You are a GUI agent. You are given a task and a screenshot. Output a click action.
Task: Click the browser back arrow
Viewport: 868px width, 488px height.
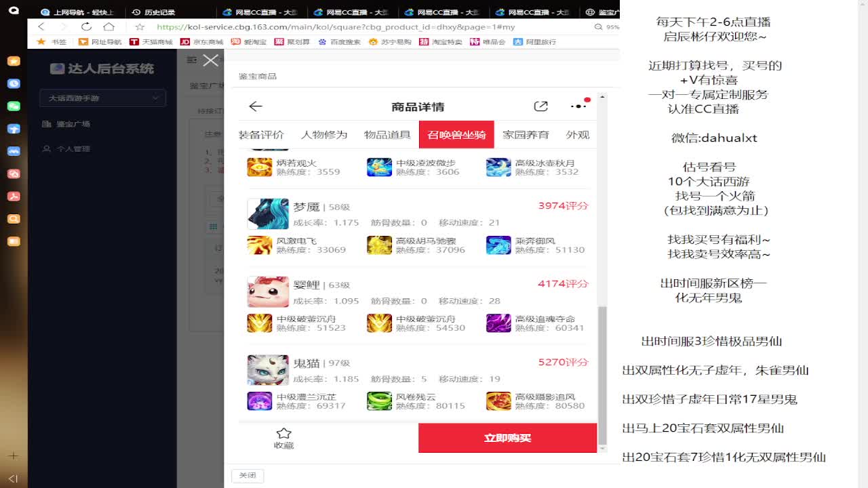[x=41, y=26]
